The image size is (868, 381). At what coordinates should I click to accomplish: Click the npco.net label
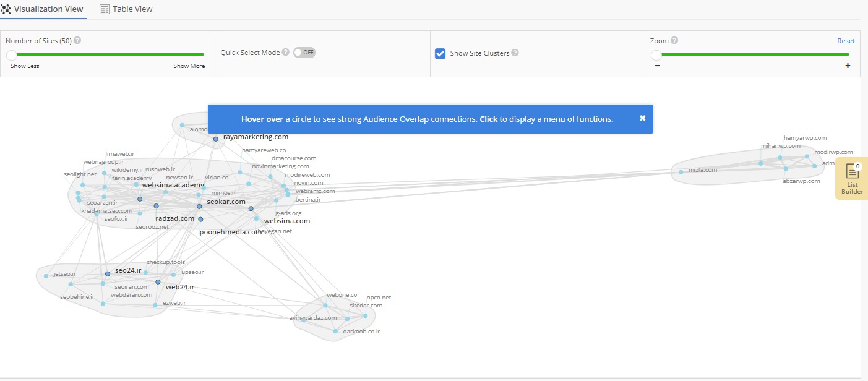(379, 298)
